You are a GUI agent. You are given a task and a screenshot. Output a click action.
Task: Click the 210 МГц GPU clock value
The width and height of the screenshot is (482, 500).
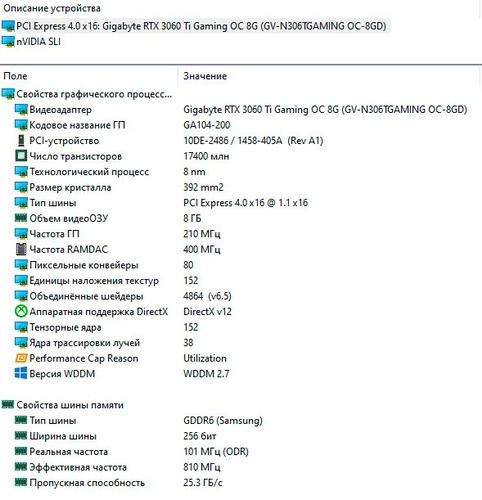(x=202, y=234)
